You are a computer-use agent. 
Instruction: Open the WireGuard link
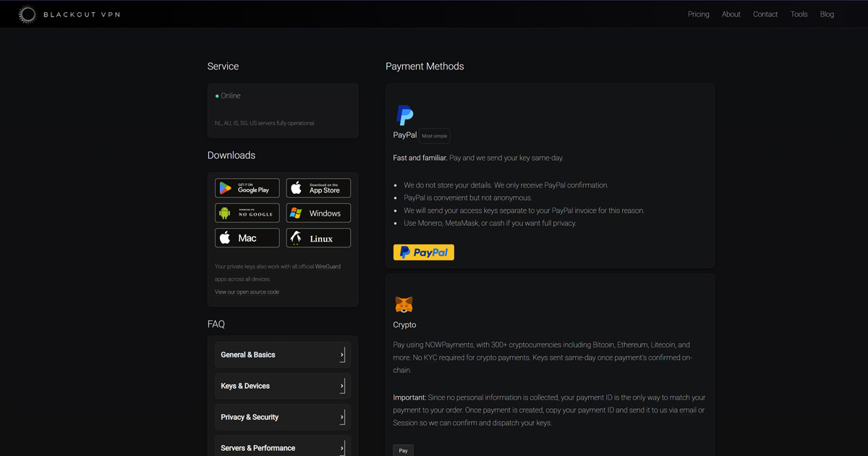[328, 266]
